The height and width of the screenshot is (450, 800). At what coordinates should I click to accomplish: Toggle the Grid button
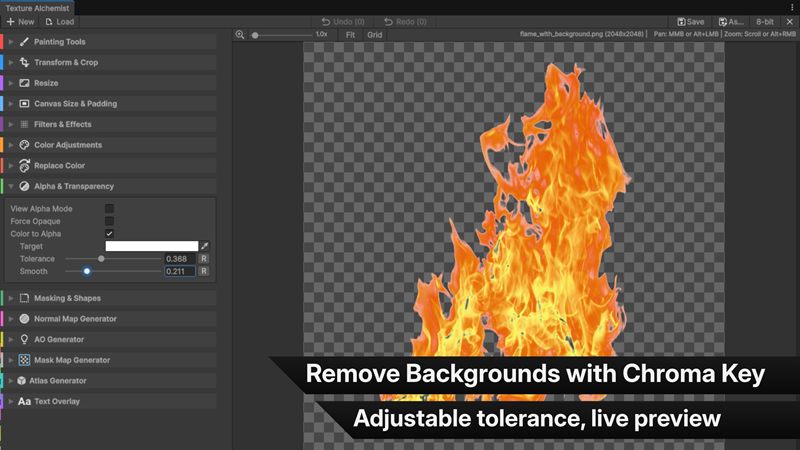[x=374, y=35]
